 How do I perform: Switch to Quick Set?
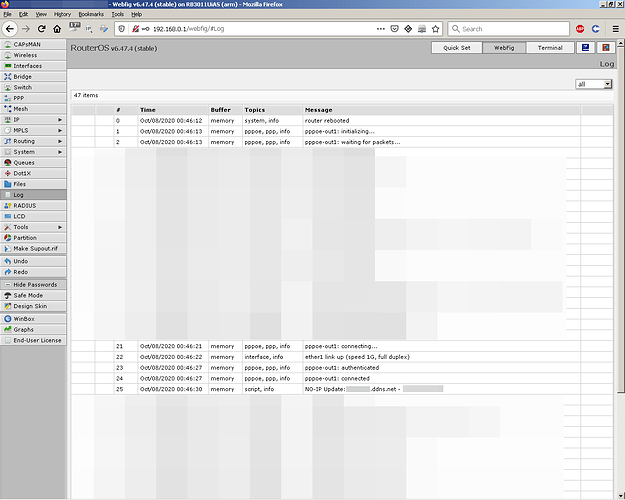click(x=457, y=48)
